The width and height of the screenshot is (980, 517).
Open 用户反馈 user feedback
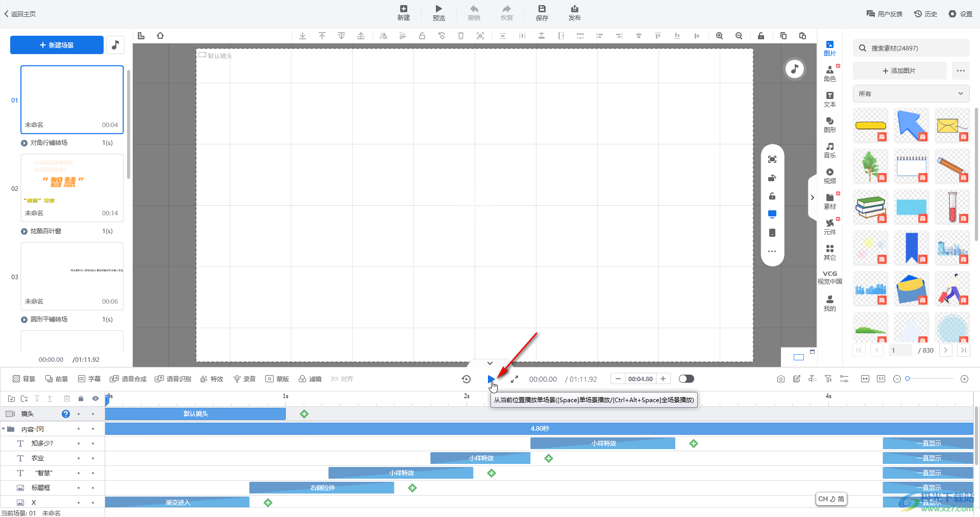(885, 14)
